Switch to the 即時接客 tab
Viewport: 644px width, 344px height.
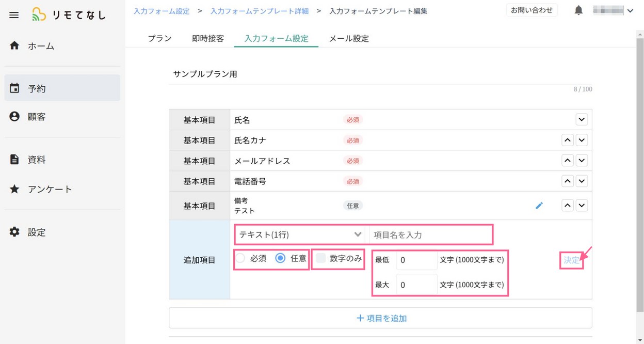click(208, 38)
